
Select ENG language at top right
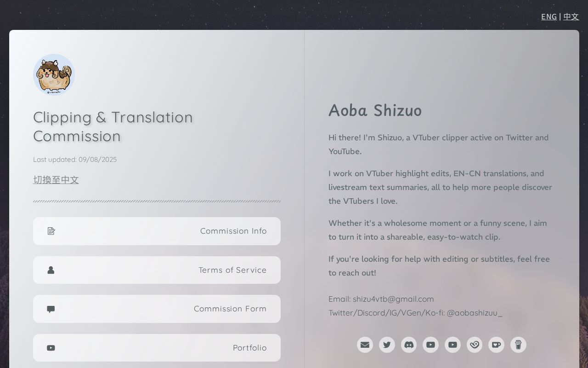click(x=549, y=17)
